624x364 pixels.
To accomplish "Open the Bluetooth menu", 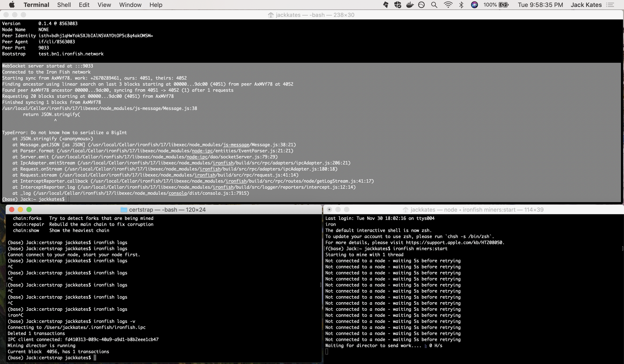I will click(x=461, y=5).
